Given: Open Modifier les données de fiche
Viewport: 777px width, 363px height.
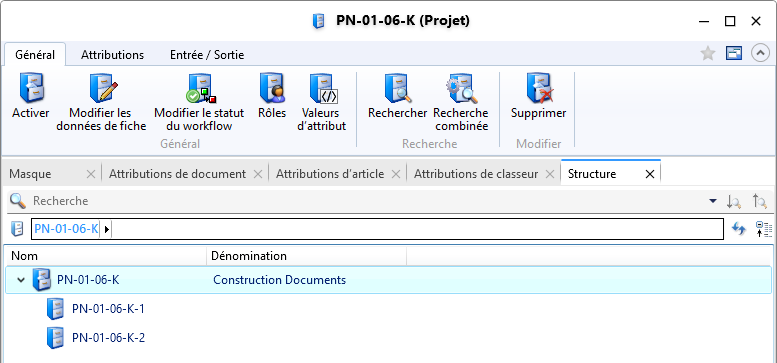Looking at the screenshot, I should click(101, 103).
